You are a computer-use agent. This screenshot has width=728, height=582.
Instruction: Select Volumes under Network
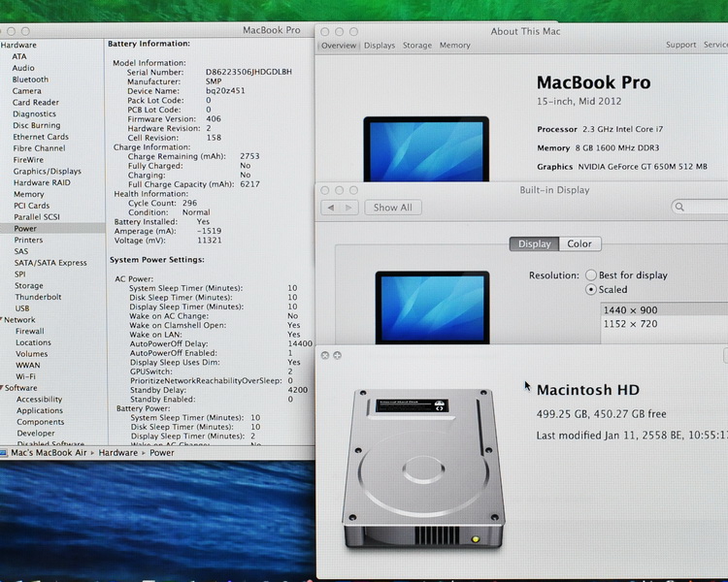(x=32, y=354)
